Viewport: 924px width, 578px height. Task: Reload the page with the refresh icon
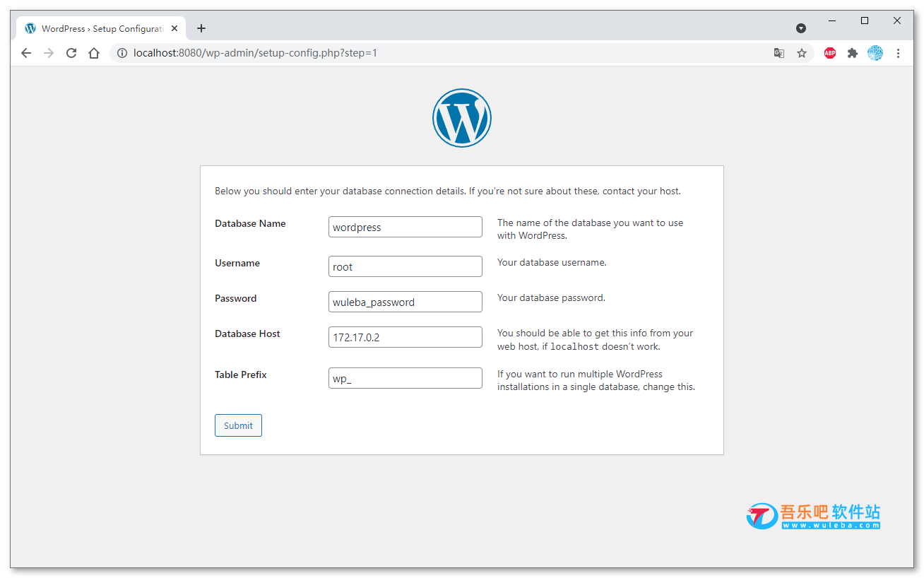[71, 53]
